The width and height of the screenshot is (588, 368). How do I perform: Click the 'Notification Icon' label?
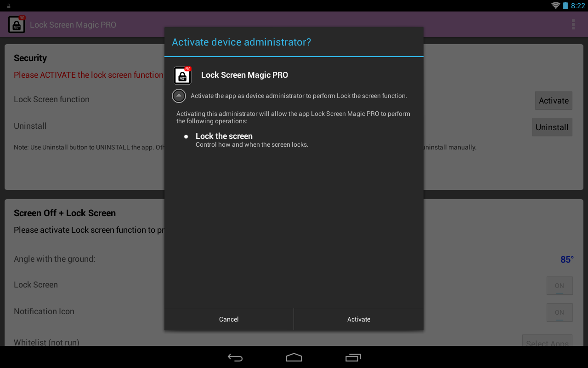pyautogui.click(x=44, y=311)
